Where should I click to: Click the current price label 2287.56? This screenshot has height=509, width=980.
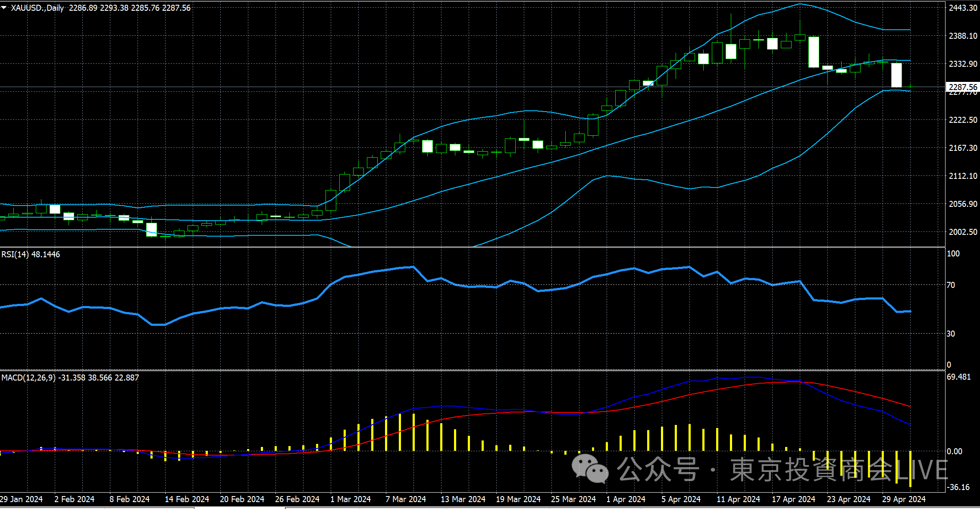(x=963, y=87)
